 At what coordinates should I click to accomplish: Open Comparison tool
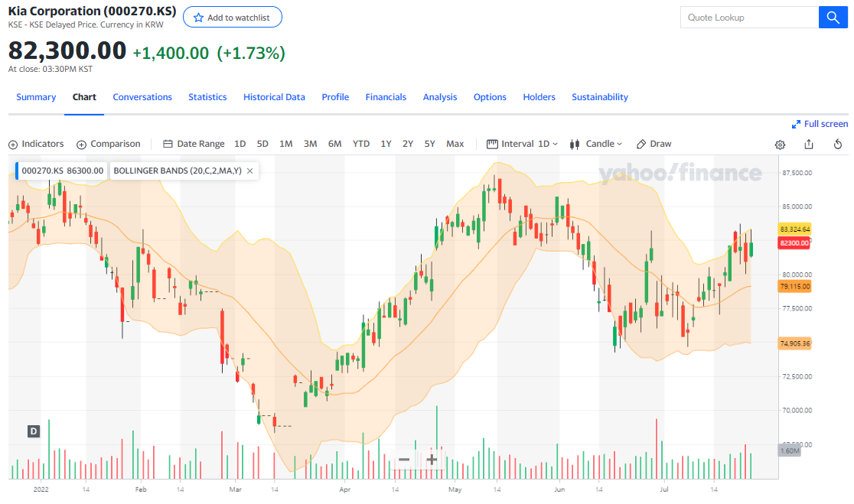click(109, 144)
